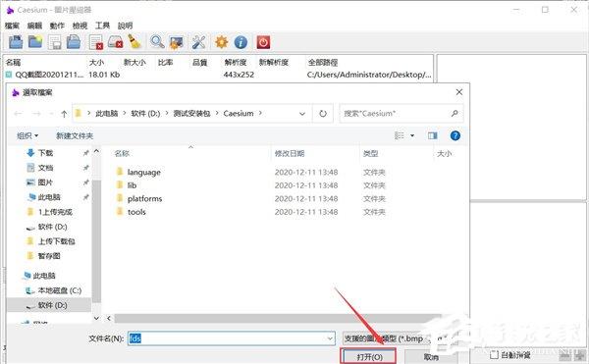Open settings via wrench and screwdriver icon
589x364 pixels.
(x=198, y=42)
